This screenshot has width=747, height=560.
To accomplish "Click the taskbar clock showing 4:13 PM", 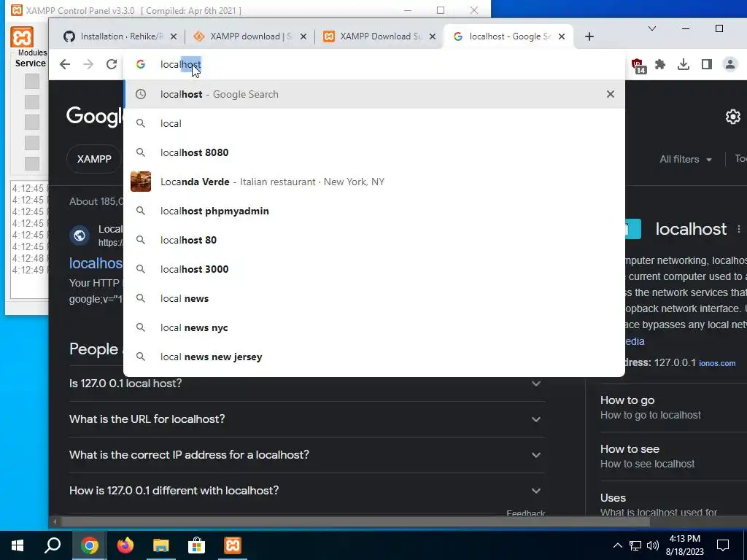I will 684,545.
